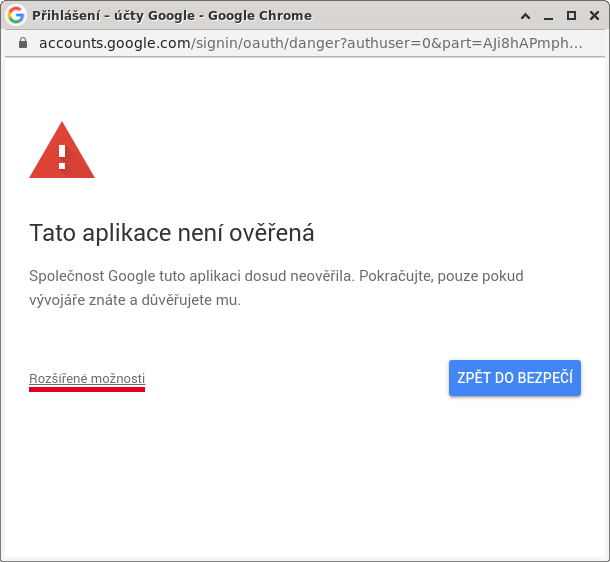Viewport: 610px width, 562px height.
Task: Close the Přihlášení – účty Google window
Action: click(594, 16)
